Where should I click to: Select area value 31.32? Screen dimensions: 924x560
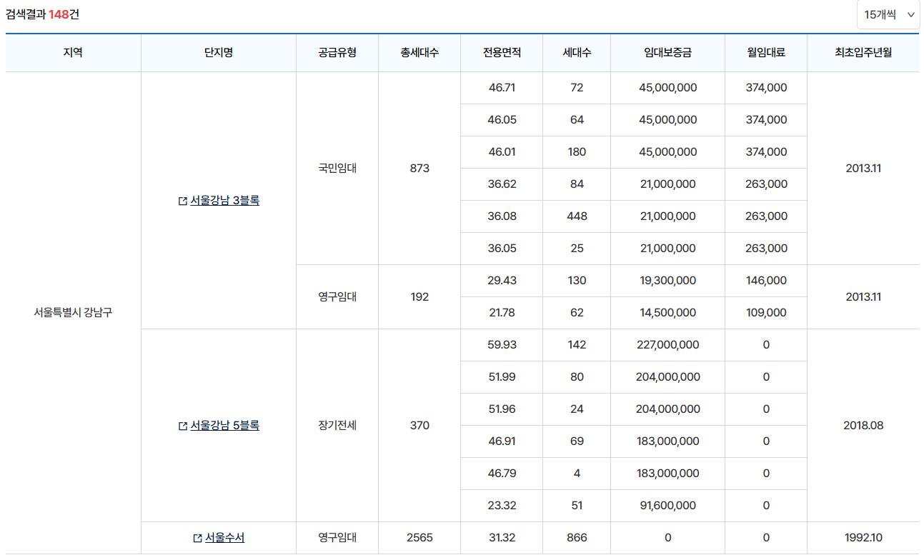[x=502, y=538]
